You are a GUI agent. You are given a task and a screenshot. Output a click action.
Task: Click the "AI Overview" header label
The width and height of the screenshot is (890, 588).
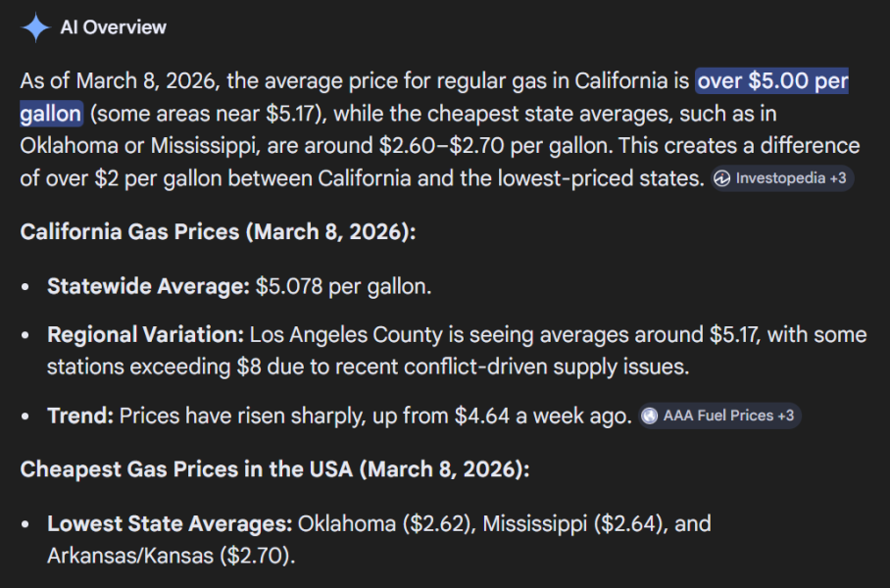(114, 27)
